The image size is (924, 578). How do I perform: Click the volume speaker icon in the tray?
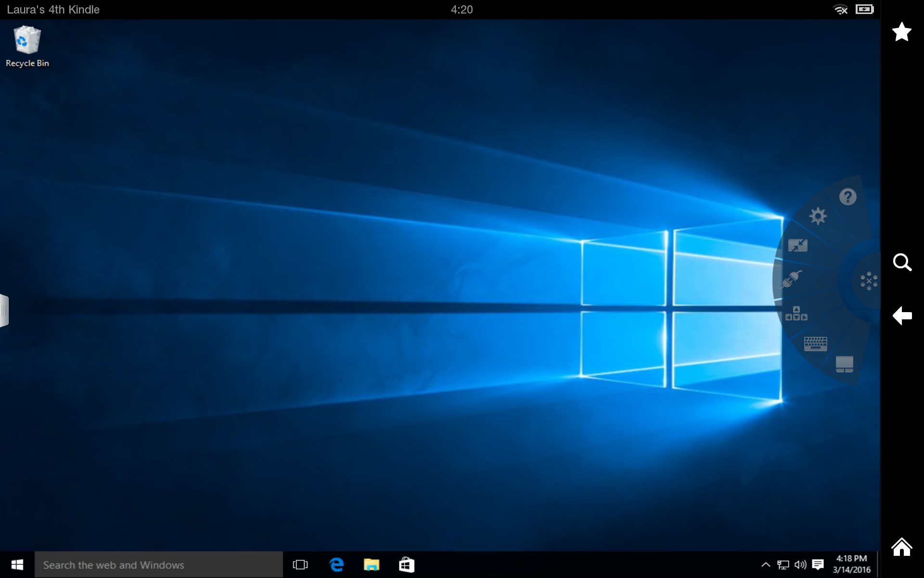800,565
